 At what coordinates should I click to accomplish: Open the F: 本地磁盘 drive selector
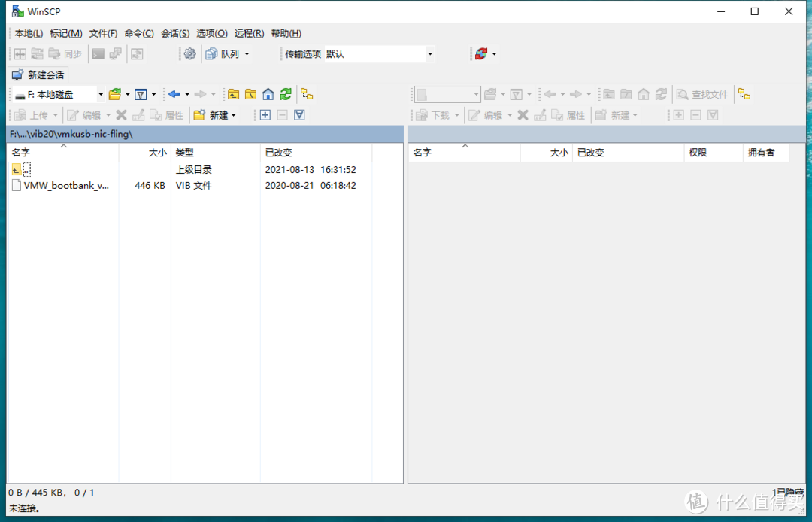coord(59,94)
